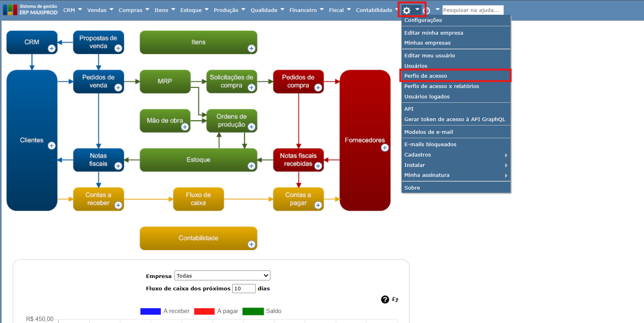The width and height of the screenshot is (644, 323).
Task: Click the plus icon on Pedidos de compra
Action: (x=318, y=88)
